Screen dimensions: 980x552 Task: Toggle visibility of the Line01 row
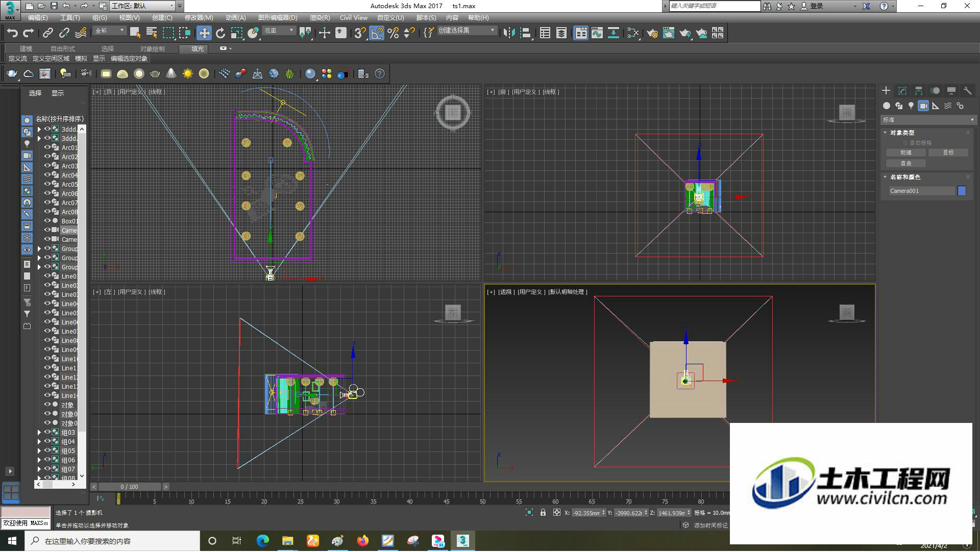pos(47,276)
